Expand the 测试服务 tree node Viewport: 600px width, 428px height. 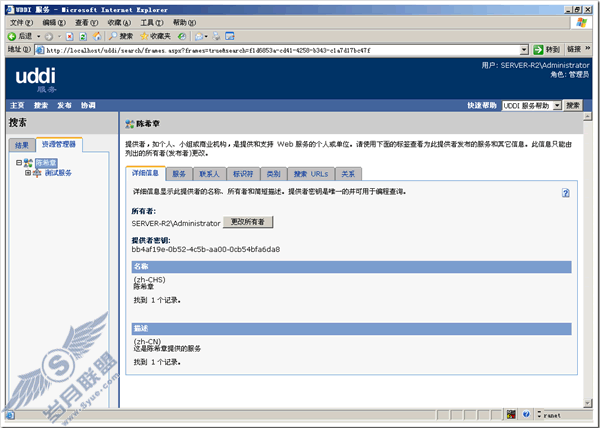tap(28, 173)
